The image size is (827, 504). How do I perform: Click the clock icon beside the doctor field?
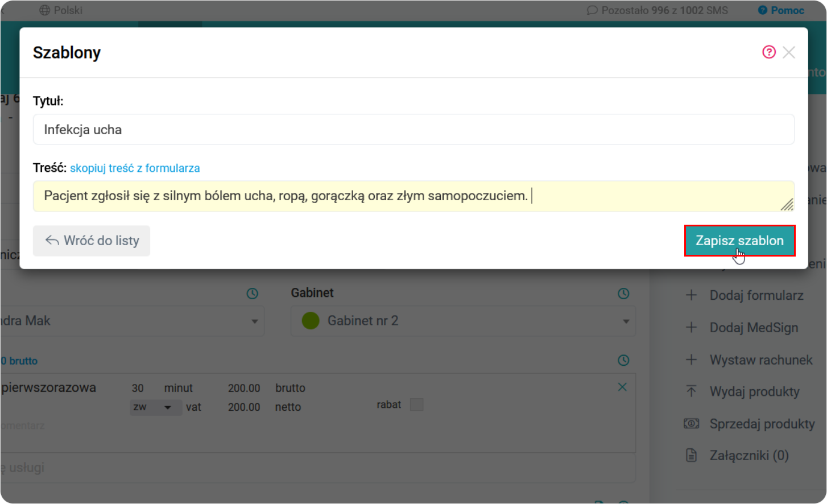click(252, 294)
